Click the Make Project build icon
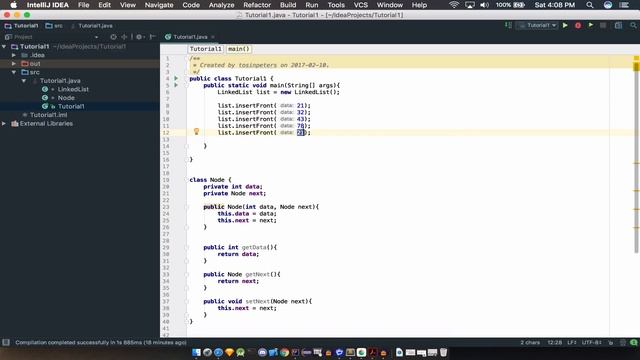Screen dimensions: 640x360 (x=508, y=25)
